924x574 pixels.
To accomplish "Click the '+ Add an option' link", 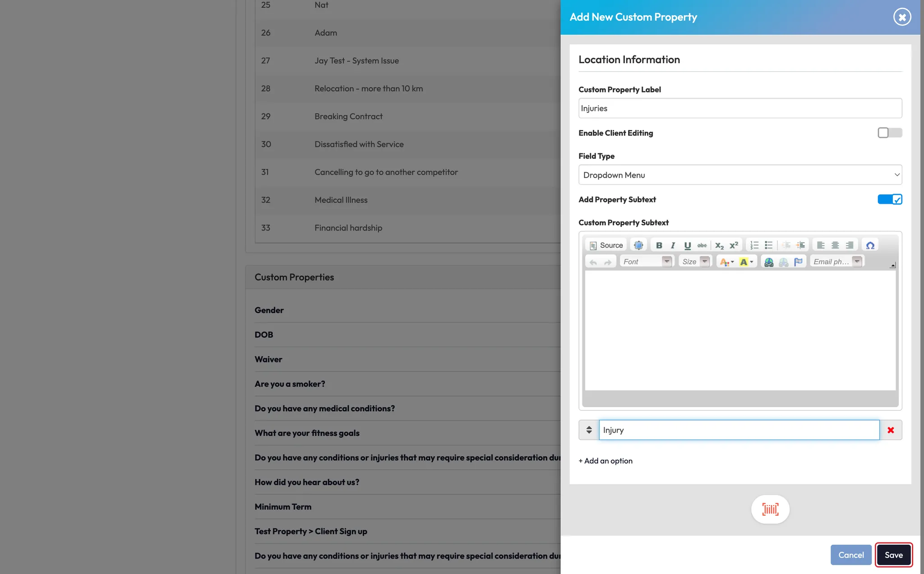I will [x=605, y=461].
